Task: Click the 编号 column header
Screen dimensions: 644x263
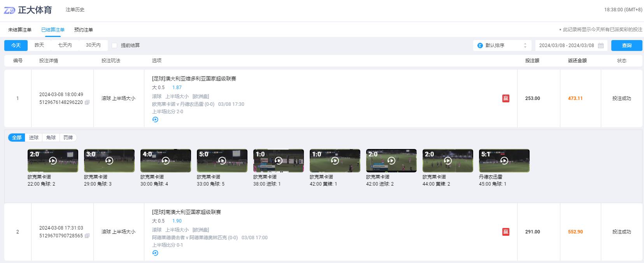Action: tap(18, 61)
